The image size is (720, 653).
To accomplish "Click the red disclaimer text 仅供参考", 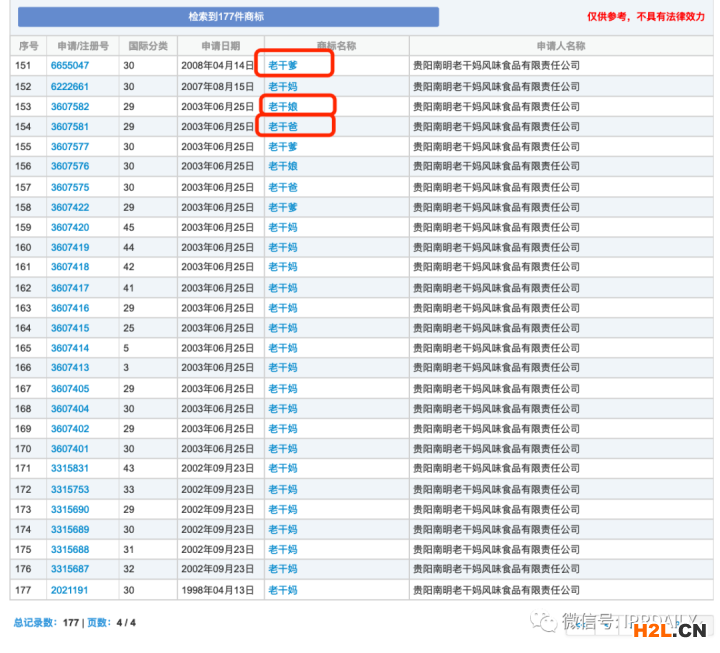I will (646, 17).
